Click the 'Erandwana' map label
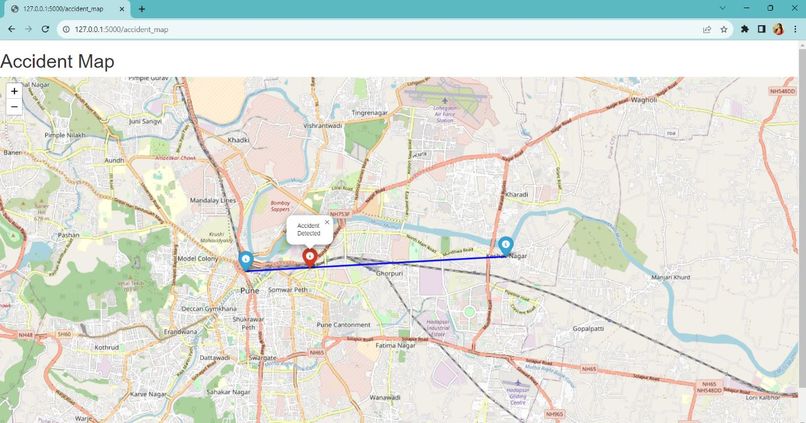 [x=180, y=332]
